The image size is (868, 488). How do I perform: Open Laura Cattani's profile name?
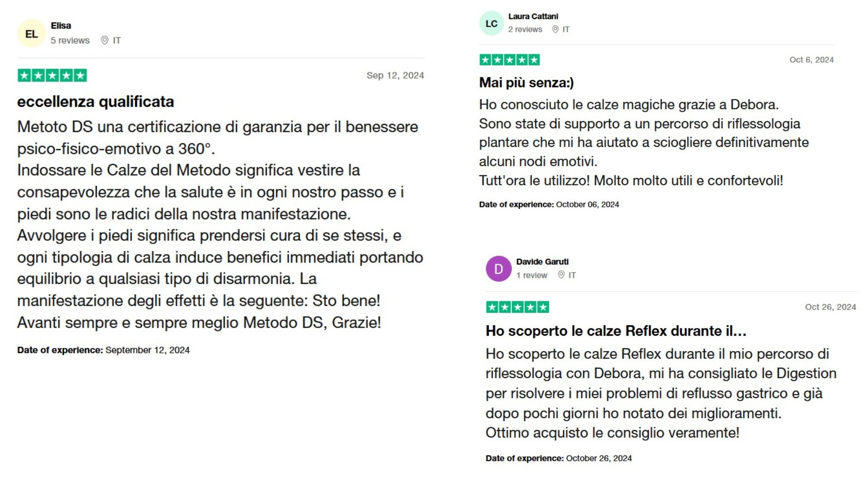[533, 16]
